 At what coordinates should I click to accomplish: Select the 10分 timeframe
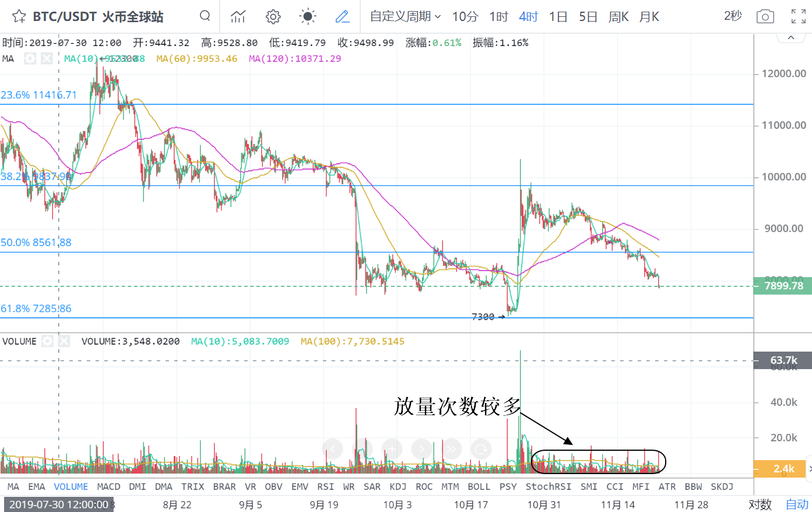(x=465, y=16)
